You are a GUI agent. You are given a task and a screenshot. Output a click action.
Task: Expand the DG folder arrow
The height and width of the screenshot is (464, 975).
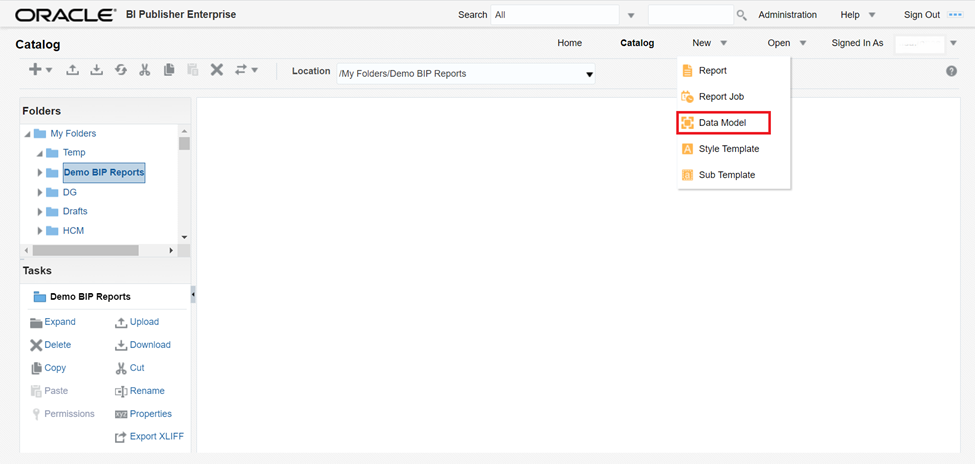[39, 192]
